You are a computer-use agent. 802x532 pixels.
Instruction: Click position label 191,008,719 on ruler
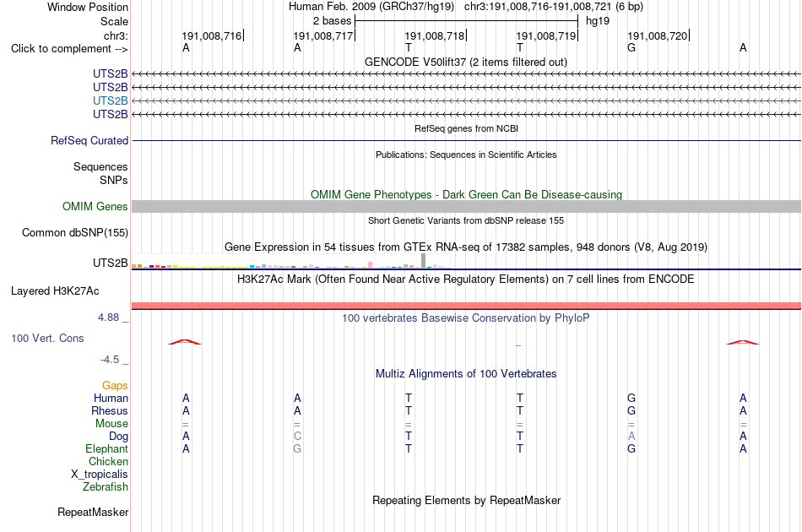click(x=546, y=35)
